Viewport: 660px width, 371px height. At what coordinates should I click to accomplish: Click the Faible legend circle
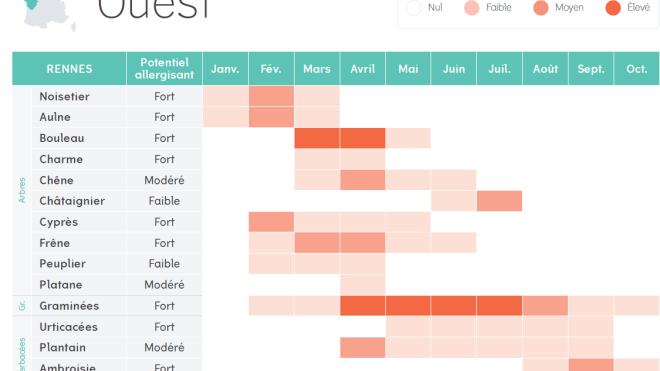click(x=471, y=8)
